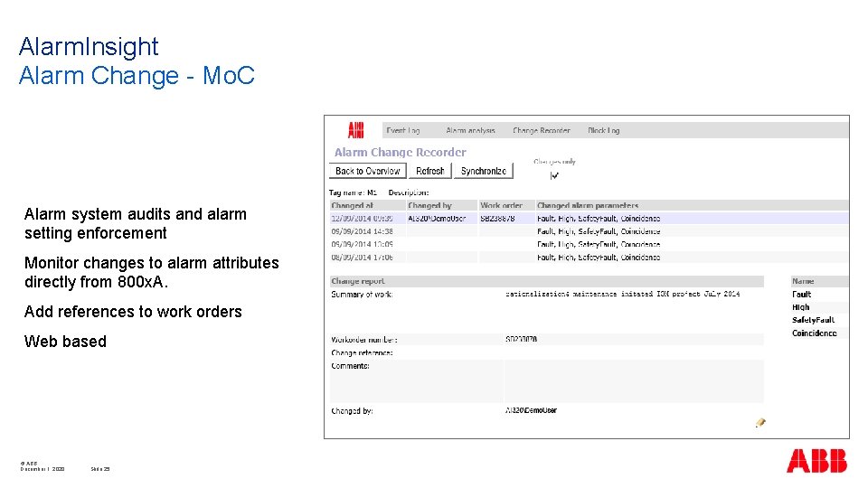Screen dimensions: 868x488
Task: Click the Refresh button
Action: point(430,171)
